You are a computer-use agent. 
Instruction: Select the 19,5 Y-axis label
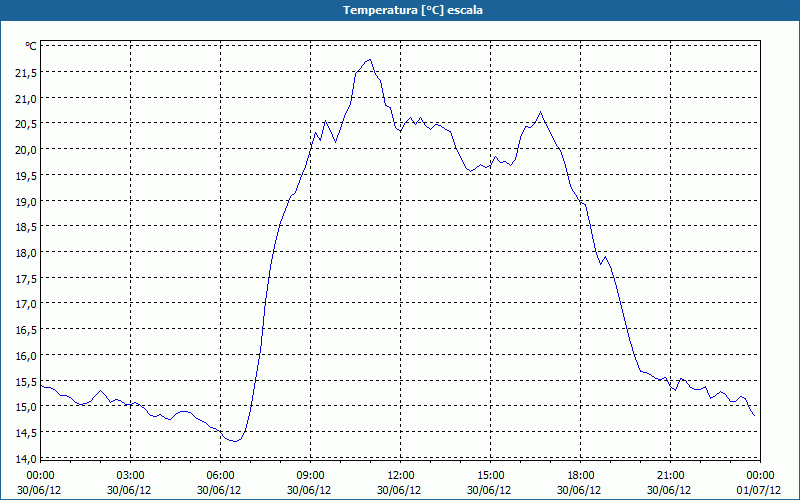[x=26, y=176]
